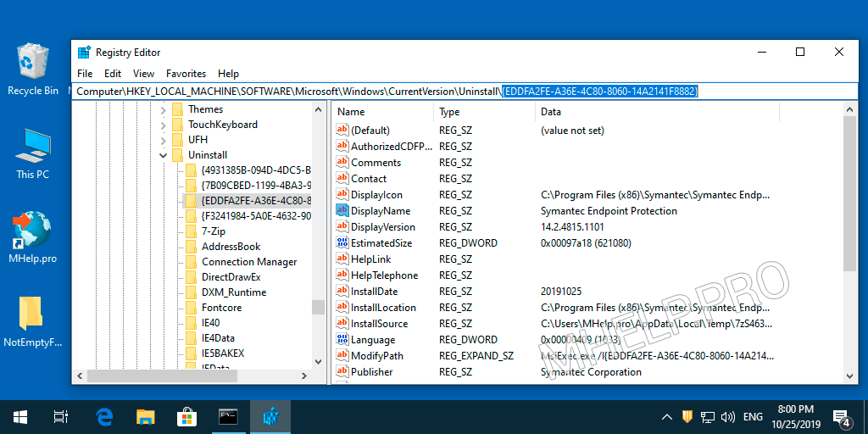Open the Action Center notifications icon
Image resolution: width=868 pixels, height=434 pixels.
click(x=842, y=417)
